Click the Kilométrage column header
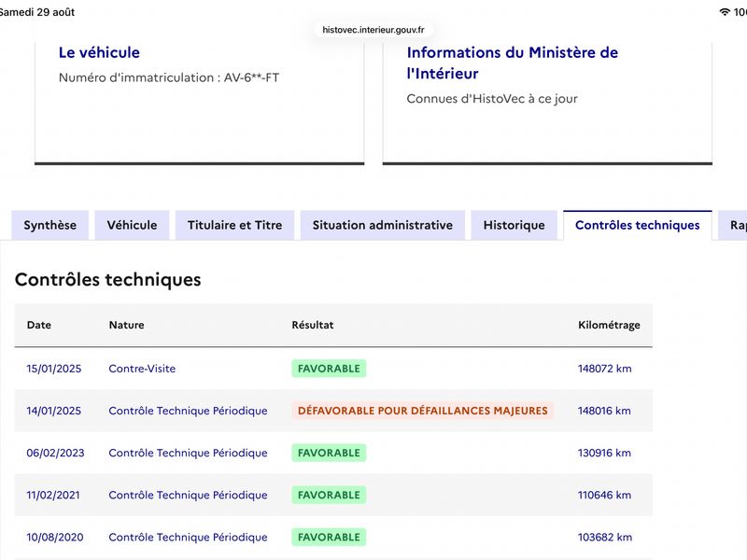Viewport: 747px width, 560px height. point(609,325)
